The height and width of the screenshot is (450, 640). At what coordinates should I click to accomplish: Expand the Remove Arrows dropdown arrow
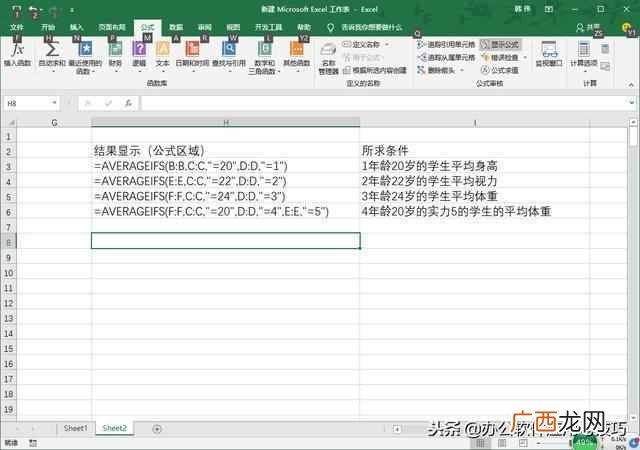click(462, 70)
